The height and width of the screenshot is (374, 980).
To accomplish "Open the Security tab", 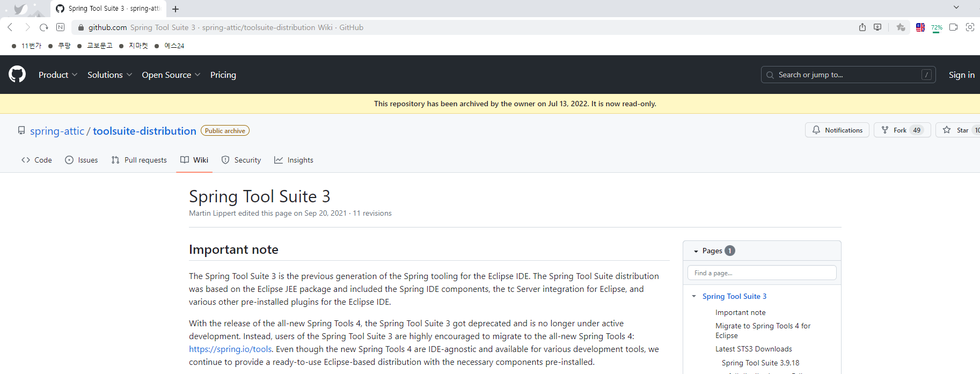I will click(241, 160).
